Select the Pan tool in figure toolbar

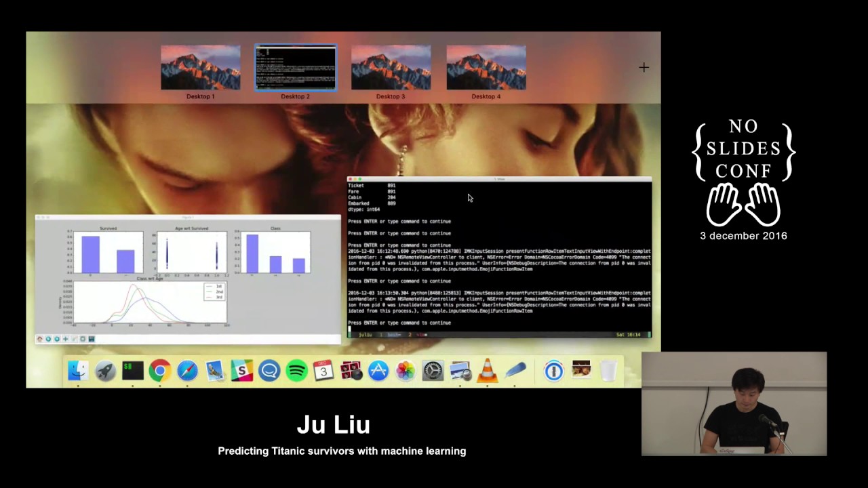(x=65, y=339)
